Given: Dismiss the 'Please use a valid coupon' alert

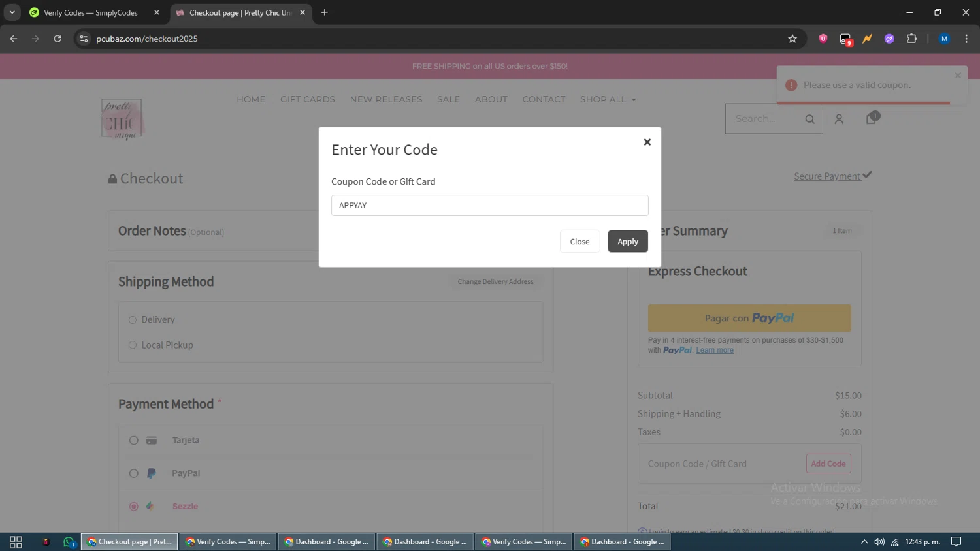Looking at the screenshot, I should coord(958,76).
